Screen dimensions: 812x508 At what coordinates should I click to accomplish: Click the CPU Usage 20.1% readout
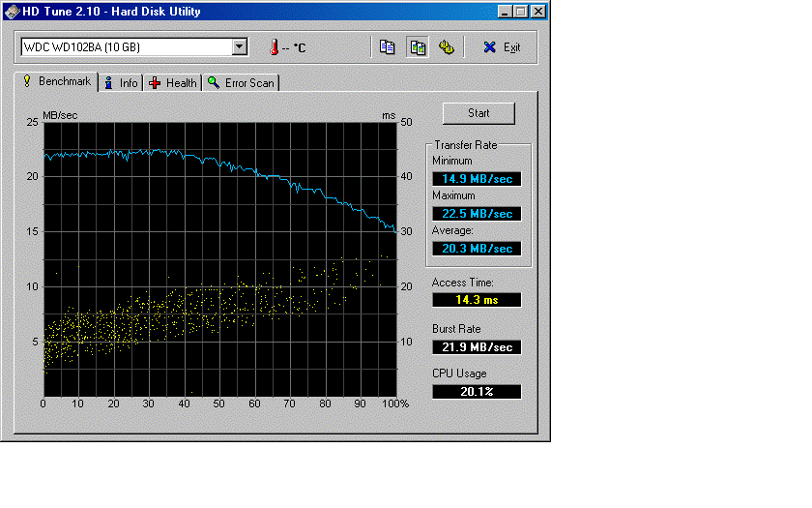point(477,392)
